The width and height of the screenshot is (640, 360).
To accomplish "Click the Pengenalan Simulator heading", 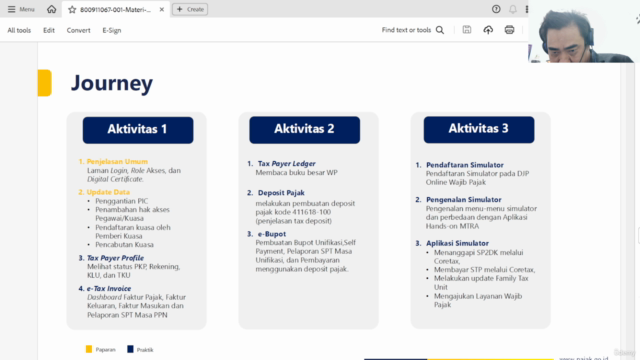I will 464,200.
